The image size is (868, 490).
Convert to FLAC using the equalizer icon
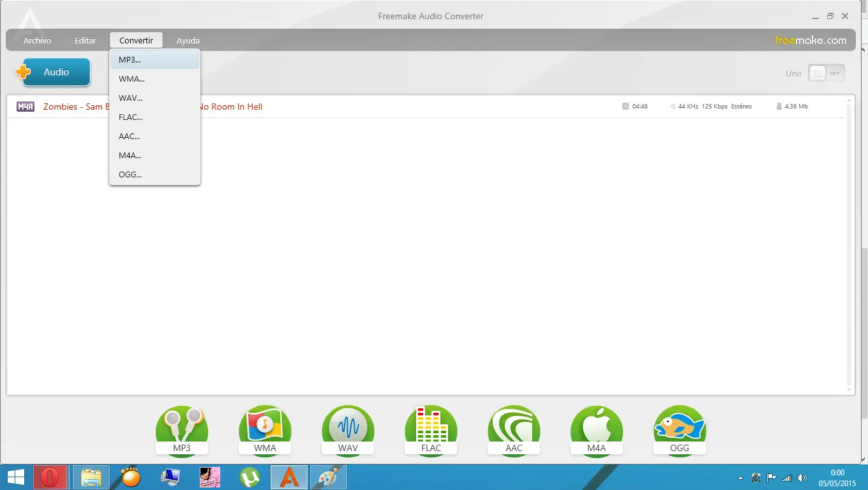tap(431, 431)
